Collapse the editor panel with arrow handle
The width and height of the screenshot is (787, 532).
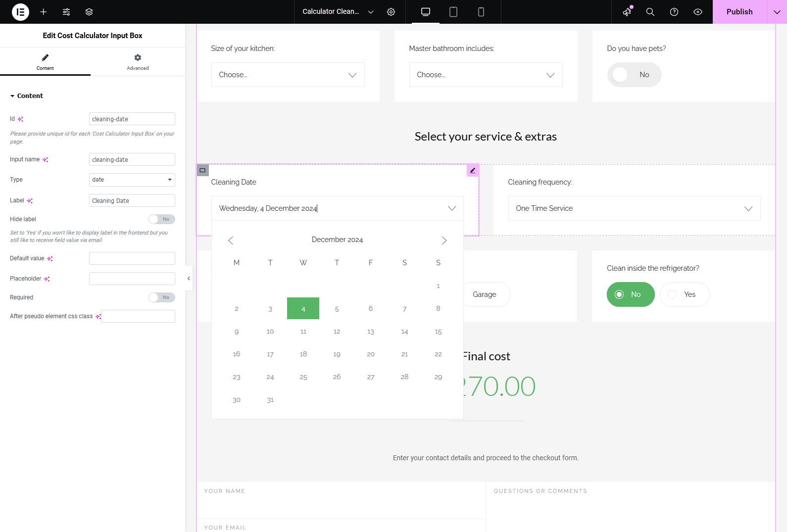tap(189, 279)
